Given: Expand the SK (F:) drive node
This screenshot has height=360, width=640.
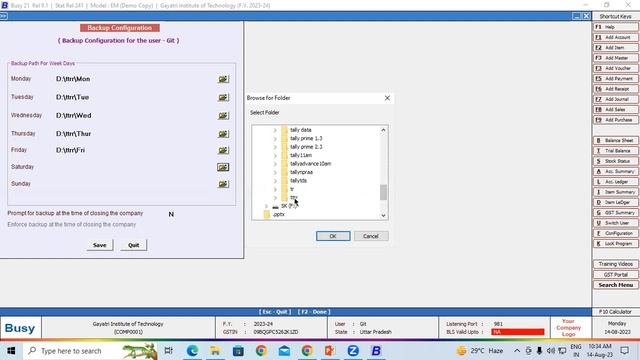Looking at the screenshot, I should point(266,206).
